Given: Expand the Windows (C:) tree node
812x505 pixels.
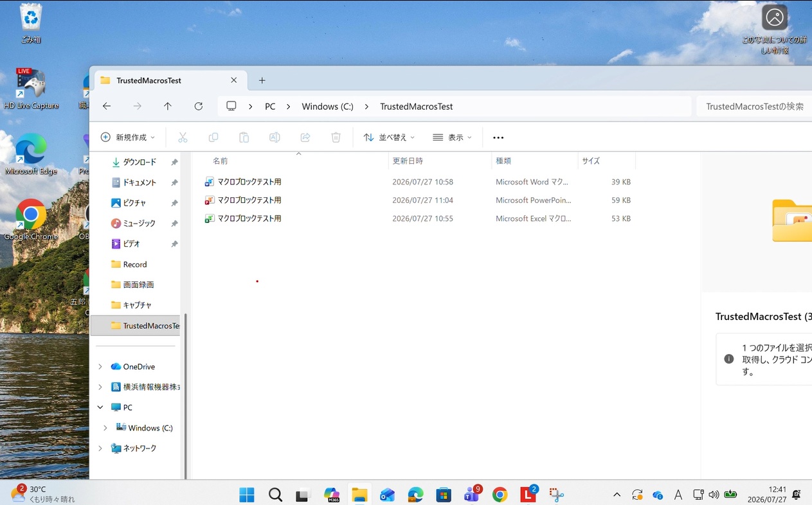Looking at the screenshot, I should click(x=105, y=428).
